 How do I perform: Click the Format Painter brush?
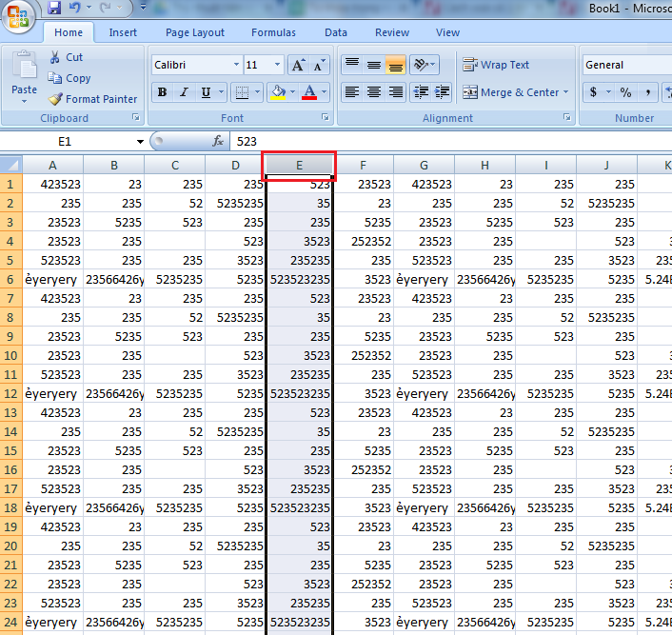[56, 99]
